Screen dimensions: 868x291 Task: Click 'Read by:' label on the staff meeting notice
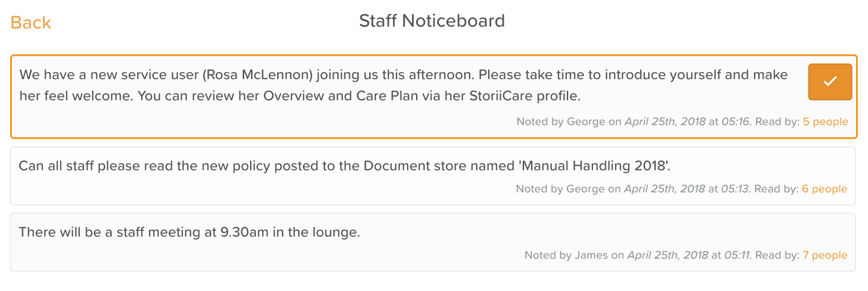point(777,255)
